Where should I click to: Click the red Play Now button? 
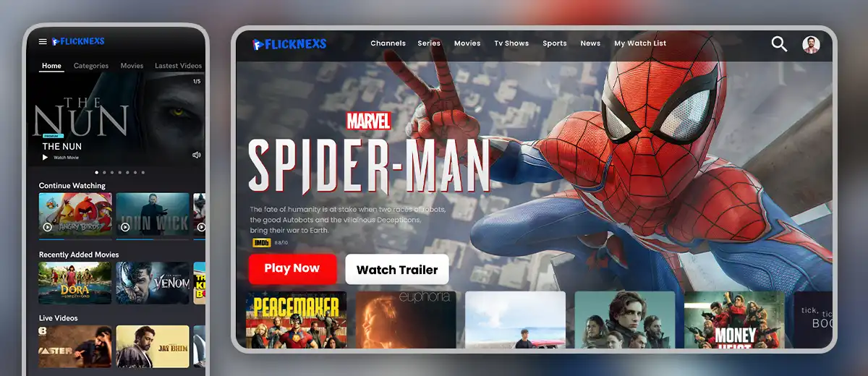point(292,268)
